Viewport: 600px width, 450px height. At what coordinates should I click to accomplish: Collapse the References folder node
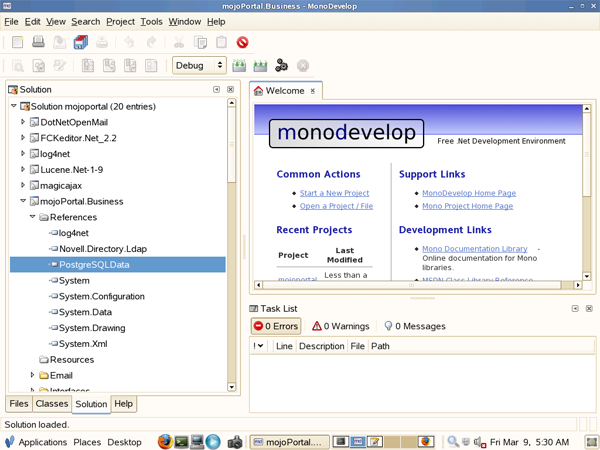(x=33, y=217)
